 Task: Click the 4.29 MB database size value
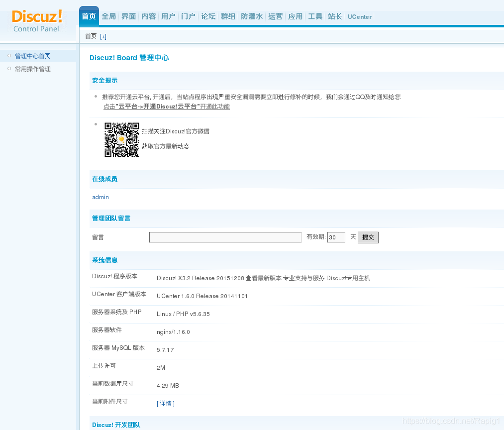click(168, 386)
